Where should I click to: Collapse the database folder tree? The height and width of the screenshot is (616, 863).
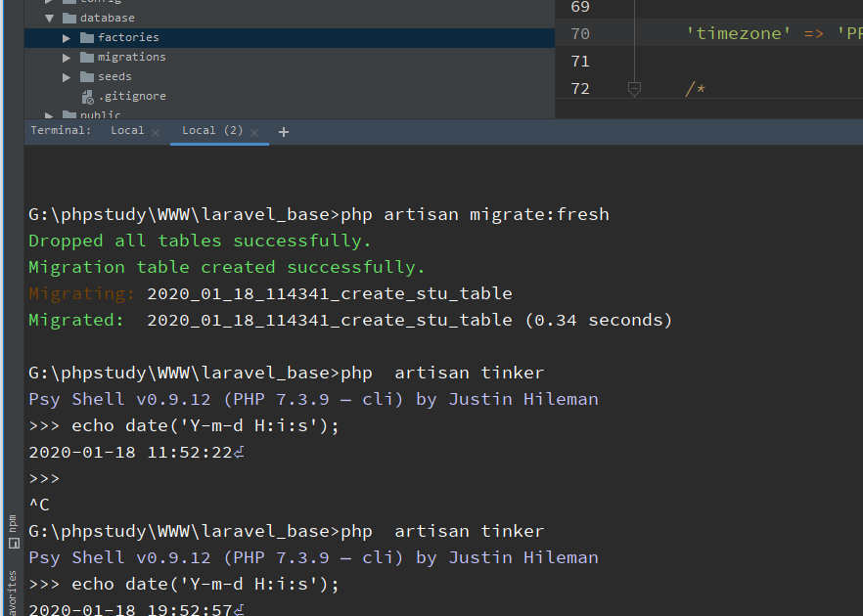point(49,18)
